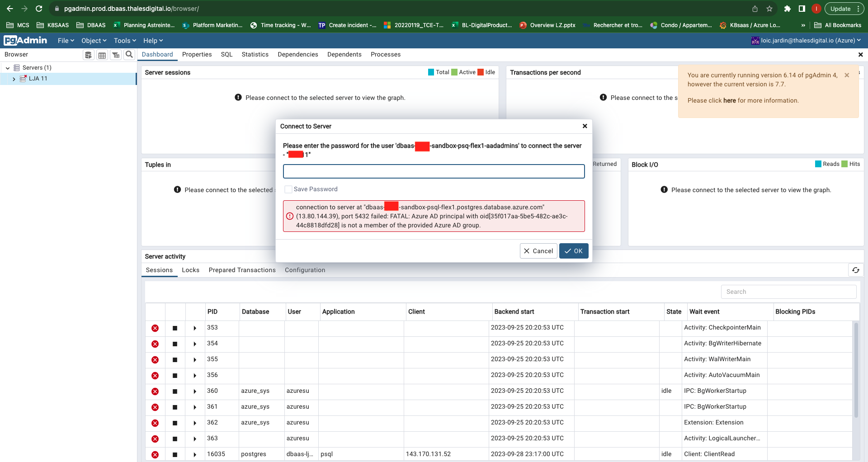The height and width of the screenshot is (462, 868).
Task: Open the All Bookmarks folder
Action: [x=838, y=25]
